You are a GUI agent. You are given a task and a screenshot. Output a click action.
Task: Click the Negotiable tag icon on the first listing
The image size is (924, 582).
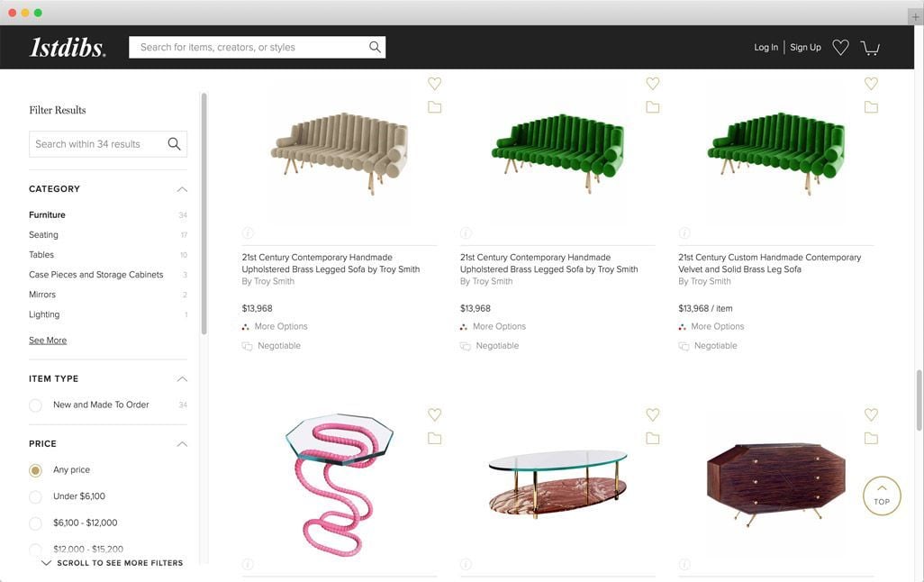[x=245, y=345]
